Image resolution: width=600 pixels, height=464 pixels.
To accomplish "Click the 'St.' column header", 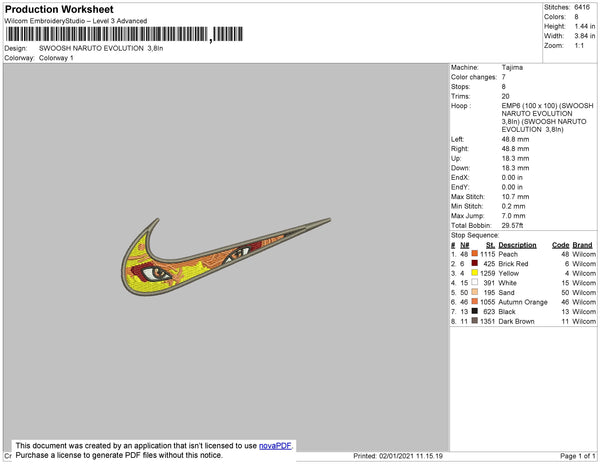I will click(x=491, y=245).
